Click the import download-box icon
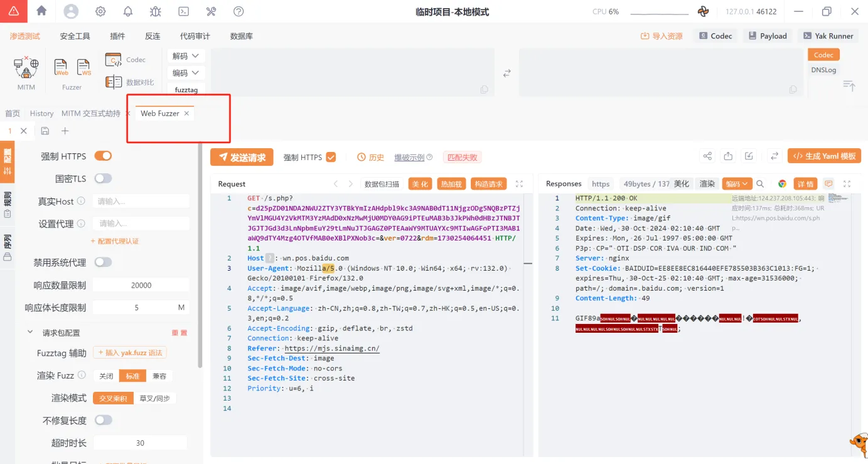The width and height of the screenshot is (868, 464). pos(749,156)
